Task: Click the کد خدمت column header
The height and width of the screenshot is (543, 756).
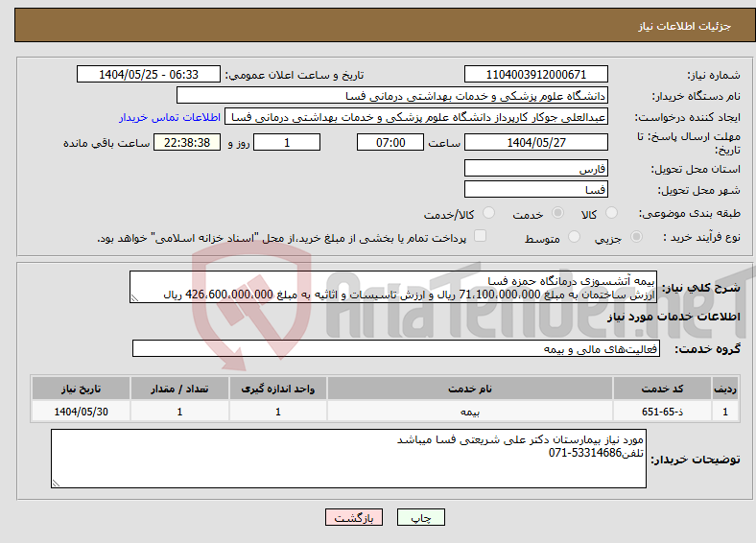Action: click(663, 389)
